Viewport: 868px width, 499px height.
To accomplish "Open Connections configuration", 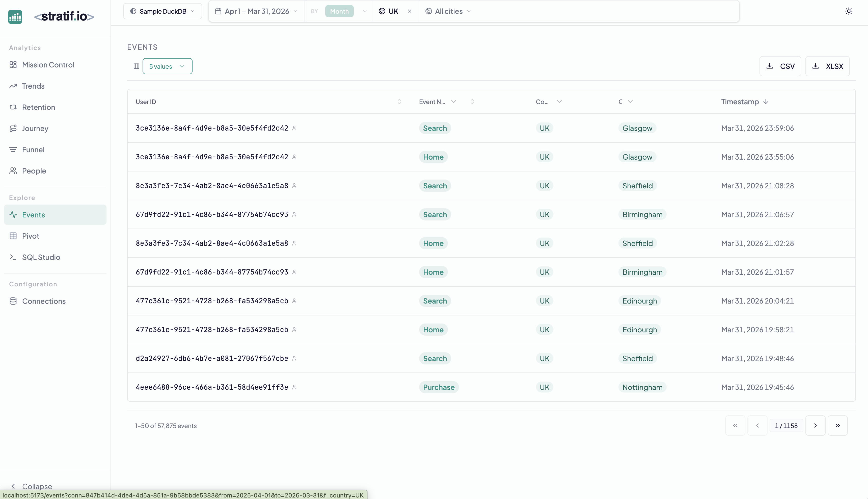I will point(55,301).
